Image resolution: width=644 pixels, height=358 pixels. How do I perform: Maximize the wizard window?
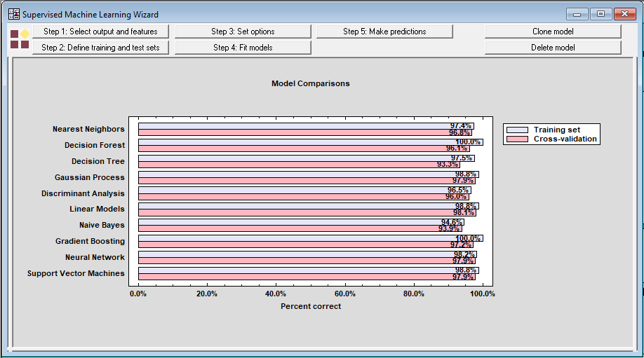point(601,14)
